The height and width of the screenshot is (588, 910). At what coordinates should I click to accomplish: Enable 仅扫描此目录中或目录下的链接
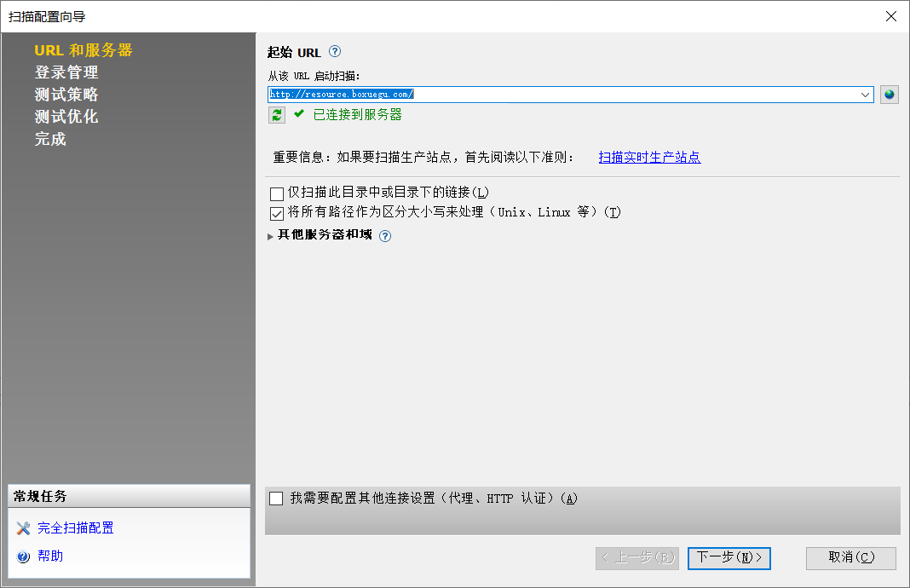tap(276, 194)
